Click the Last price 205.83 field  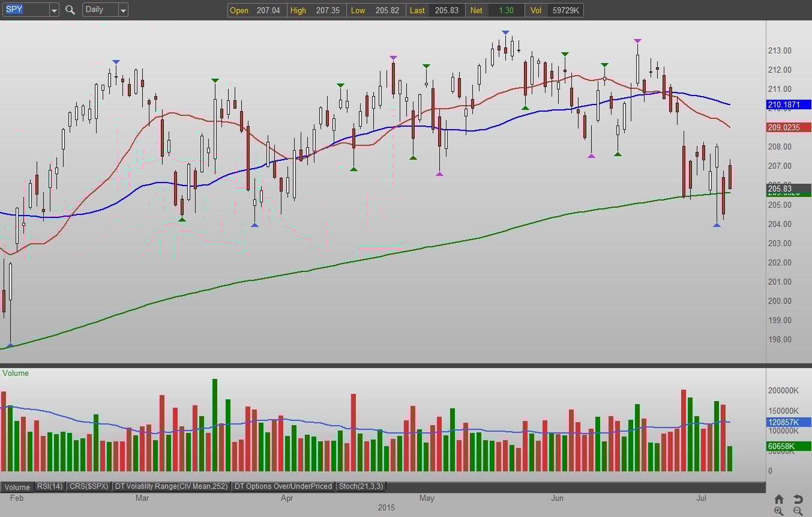(x=446, y=10)
